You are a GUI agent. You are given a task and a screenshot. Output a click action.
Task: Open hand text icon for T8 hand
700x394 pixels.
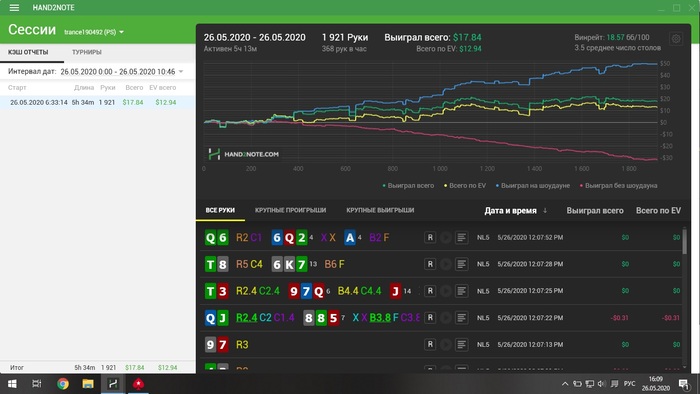click(462, 264)
